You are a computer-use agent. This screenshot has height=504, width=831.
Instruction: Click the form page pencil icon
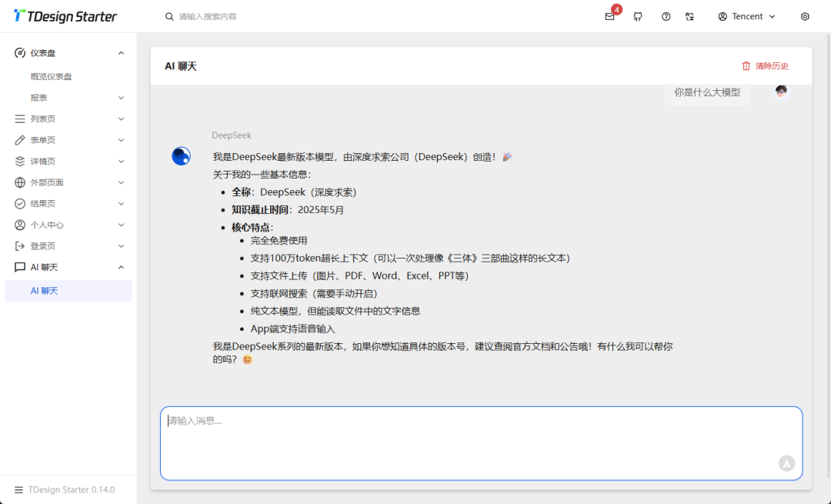pyautogui.click(x=19, y=140)
